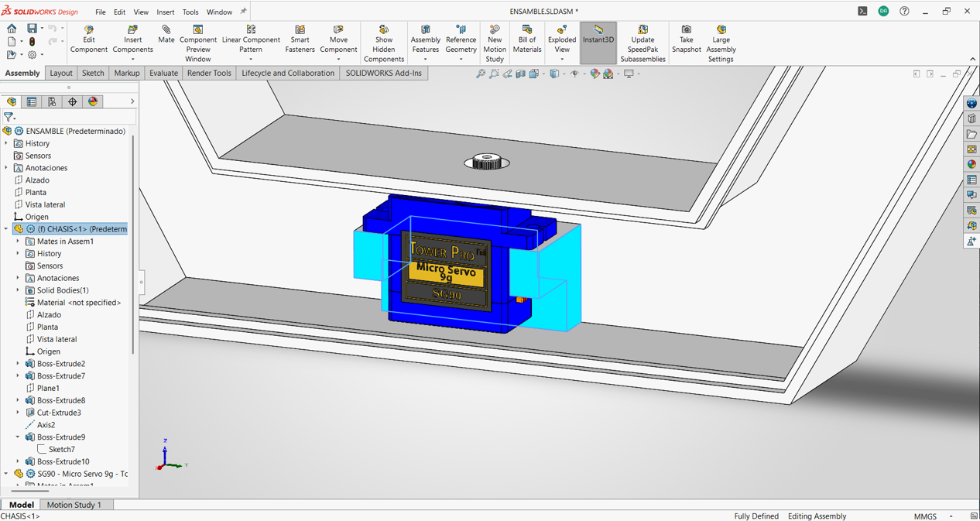Screen dimensions: 980x521
Task: Open the DimXpertManager tab icon
Action: [73, 101]
